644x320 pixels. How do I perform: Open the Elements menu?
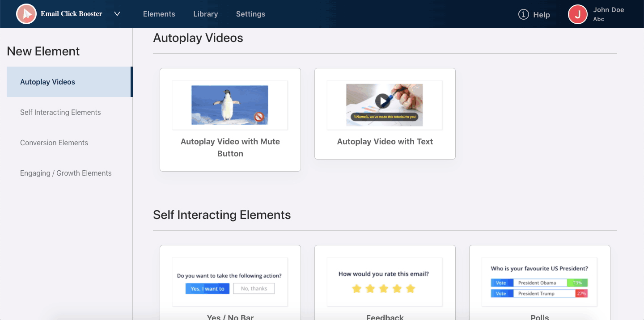pos(159,14)
